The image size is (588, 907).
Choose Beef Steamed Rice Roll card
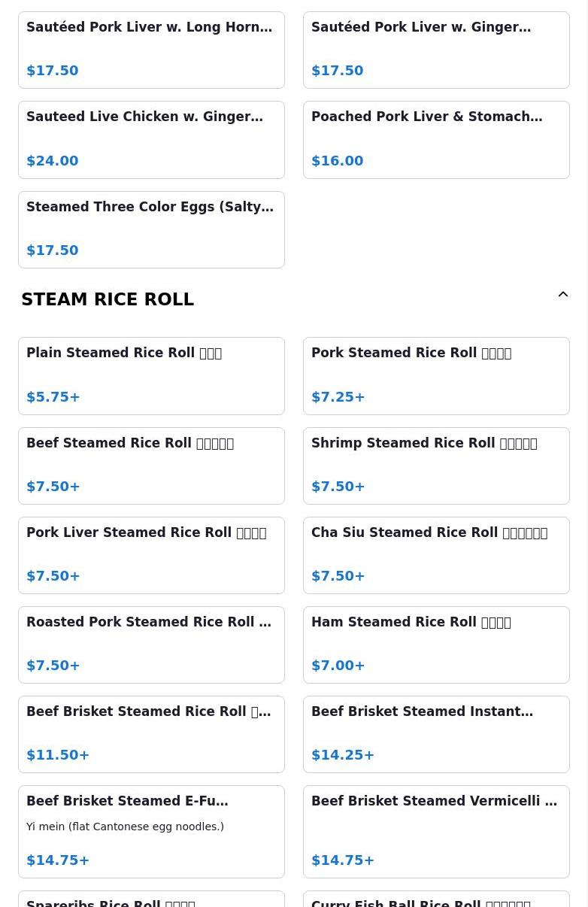tap(151, 465)
